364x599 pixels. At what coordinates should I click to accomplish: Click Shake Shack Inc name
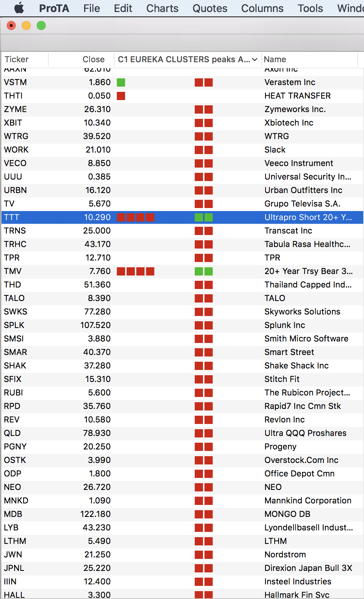(x=297, y=366)
